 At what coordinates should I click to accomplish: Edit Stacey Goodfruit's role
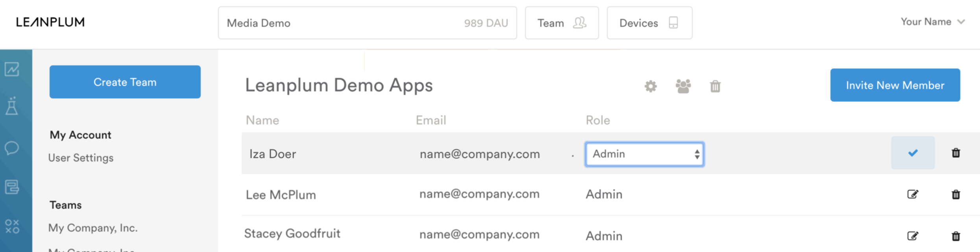[913, 236]
